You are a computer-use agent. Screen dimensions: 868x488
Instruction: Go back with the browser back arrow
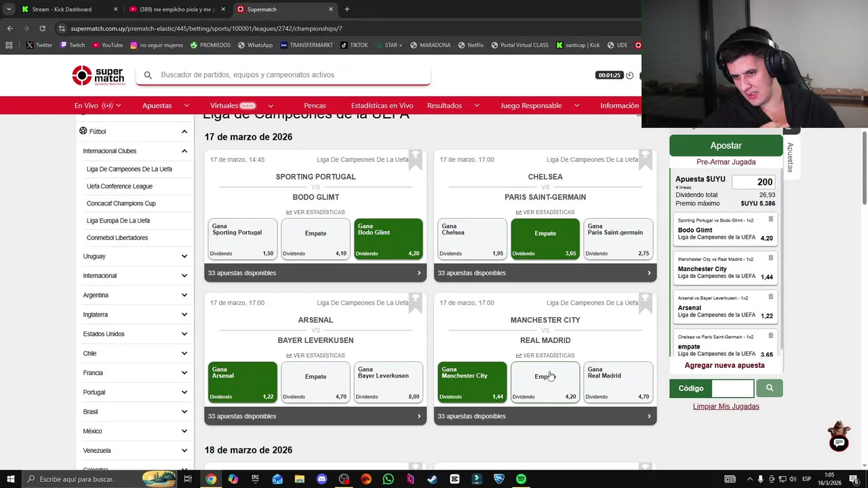click(x=9, y=28)
